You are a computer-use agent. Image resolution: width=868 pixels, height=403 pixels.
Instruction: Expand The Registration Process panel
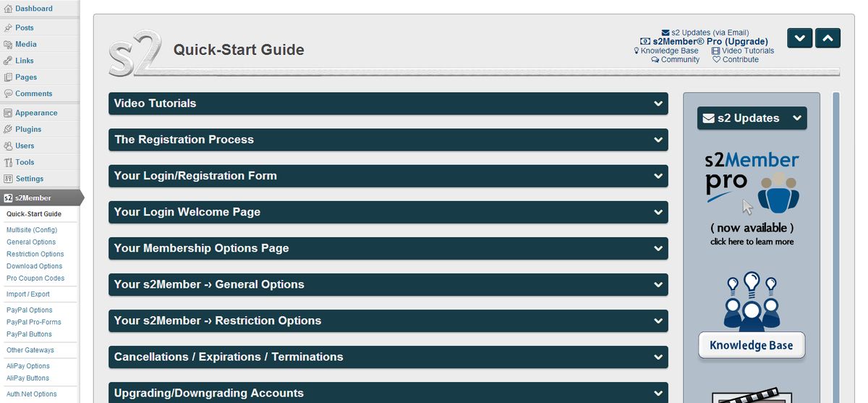(388, 140)
